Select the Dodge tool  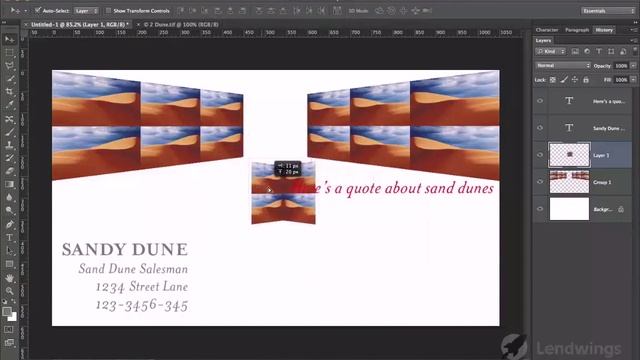pos(9,210)
